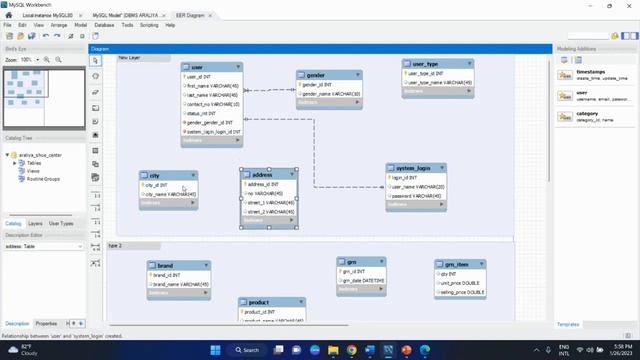The width and height of the screenshot is (640, 360).
Task: Toggle the diagram grid display
Action: [71, 36]
